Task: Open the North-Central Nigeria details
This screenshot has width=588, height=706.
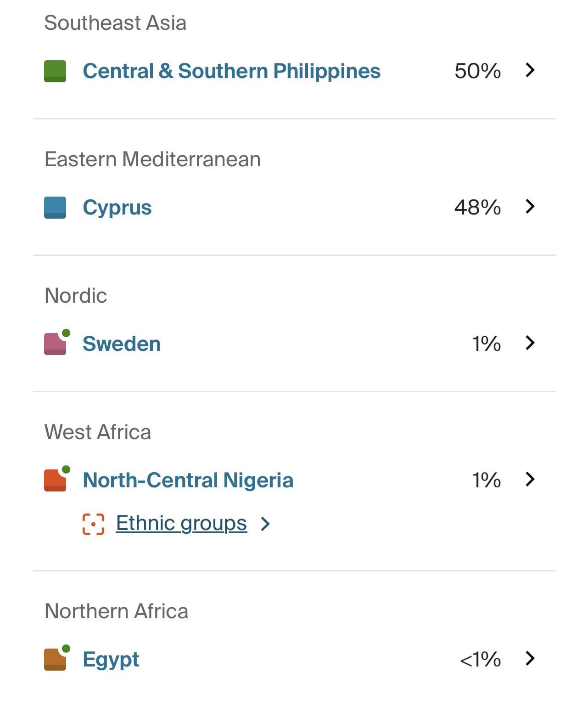Action: tap(188, 480)
